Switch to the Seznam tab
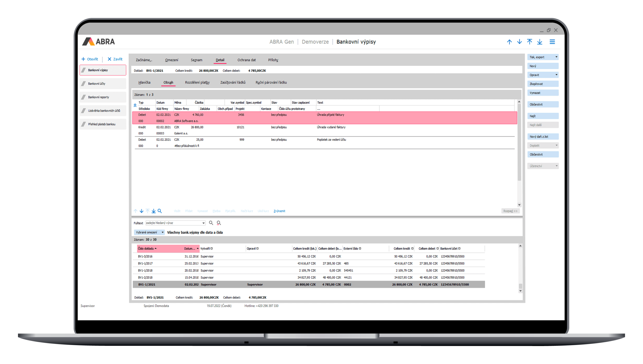The height and width of the screenshot is (364, 643). pos(196,60)
